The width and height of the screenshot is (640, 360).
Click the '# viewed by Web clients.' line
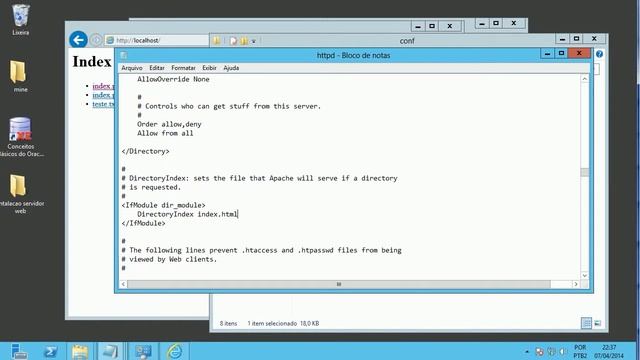pyautogui.click(x=169, y=259)
